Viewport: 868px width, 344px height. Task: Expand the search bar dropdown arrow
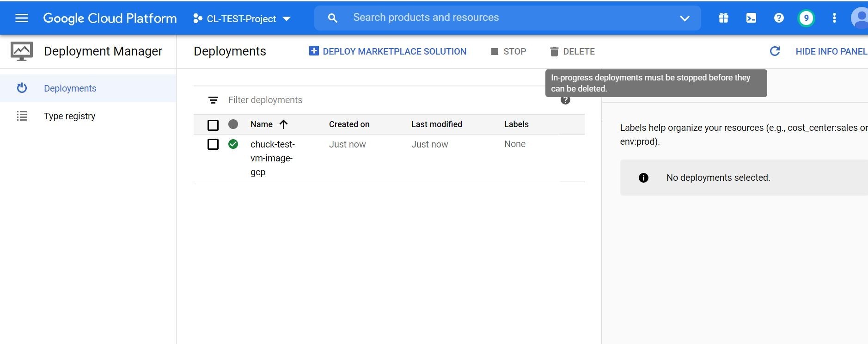point(685,18)
